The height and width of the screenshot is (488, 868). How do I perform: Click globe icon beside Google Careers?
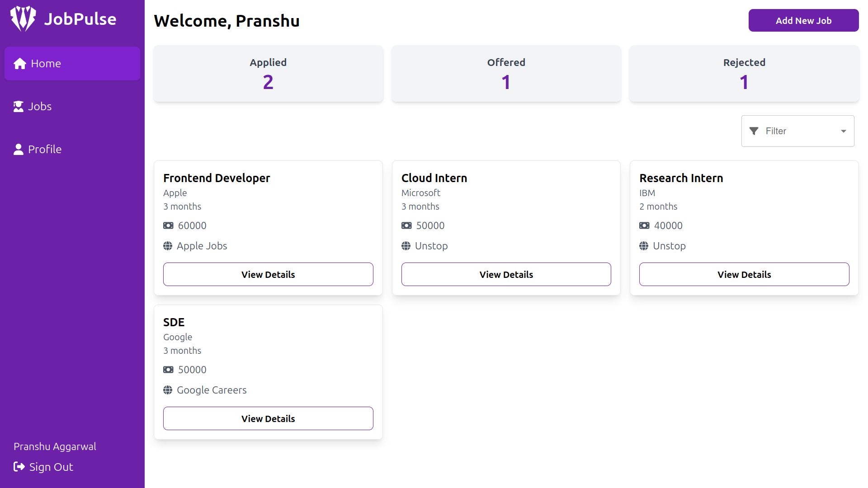tap(168, 390)
